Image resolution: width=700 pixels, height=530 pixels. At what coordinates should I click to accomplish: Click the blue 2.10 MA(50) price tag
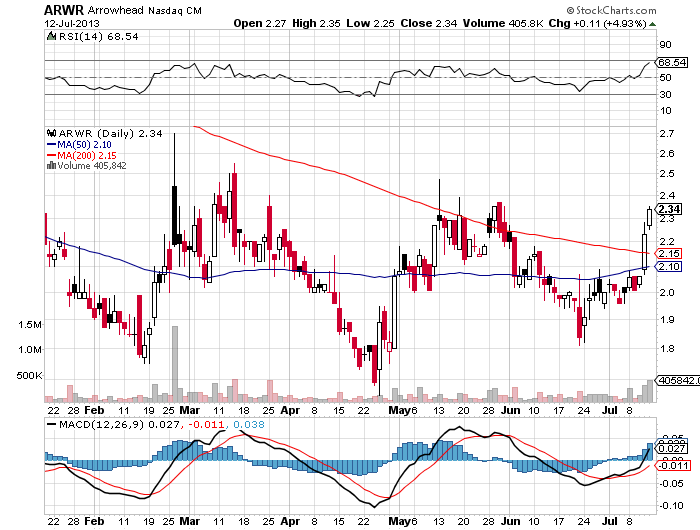669,267
